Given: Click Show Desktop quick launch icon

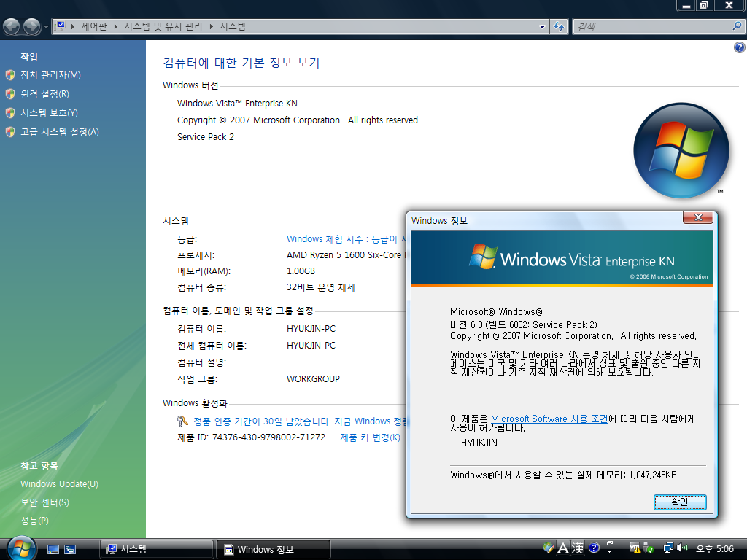Looking at the screenshot, I should click(53, 550).
